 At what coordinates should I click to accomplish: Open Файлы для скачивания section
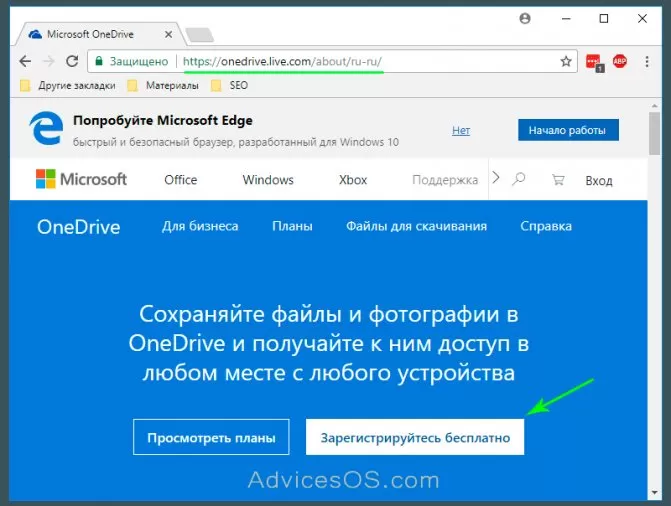[416, 226]
